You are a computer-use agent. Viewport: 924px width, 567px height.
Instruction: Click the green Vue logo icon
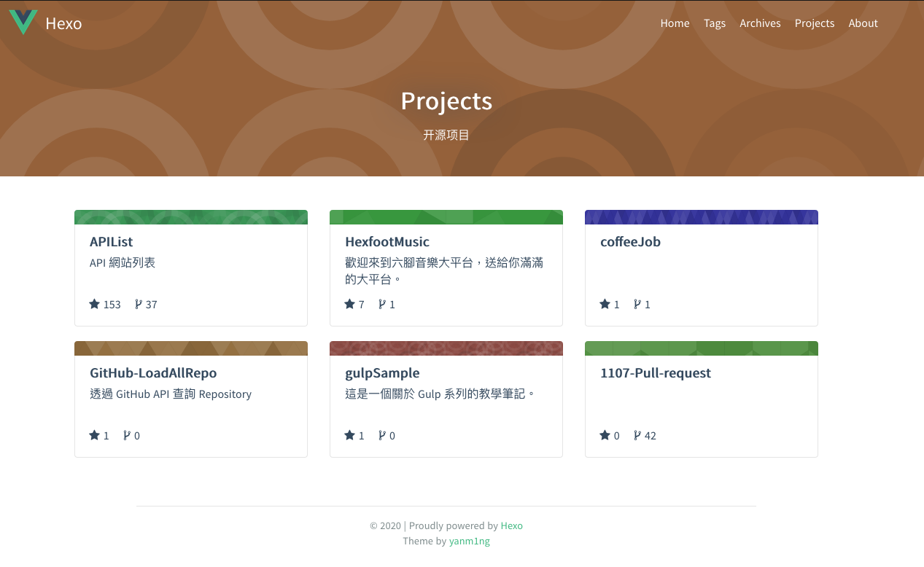click(x=23, y=23)
